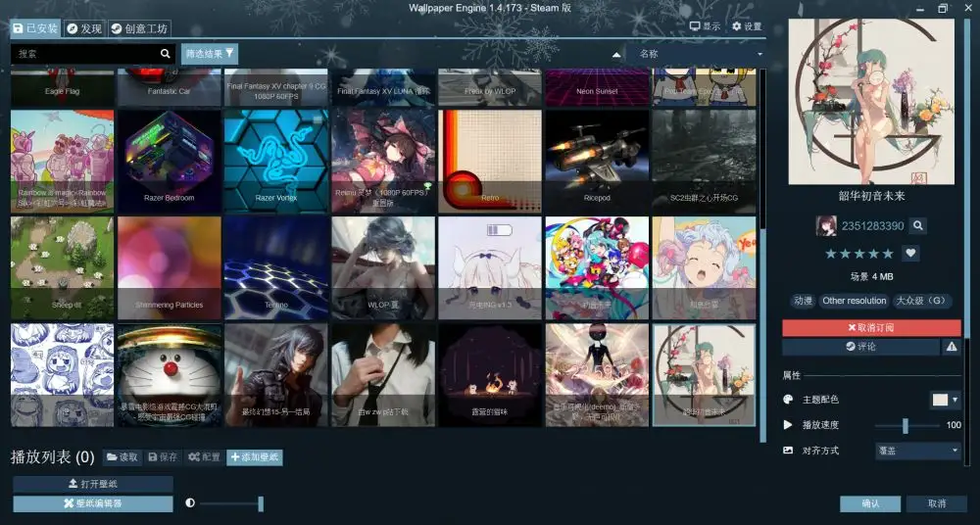Click the 动漫 anime tag
Image resolution: width=980 pixels, height=525 pixels.
click(x=803, y=301)
